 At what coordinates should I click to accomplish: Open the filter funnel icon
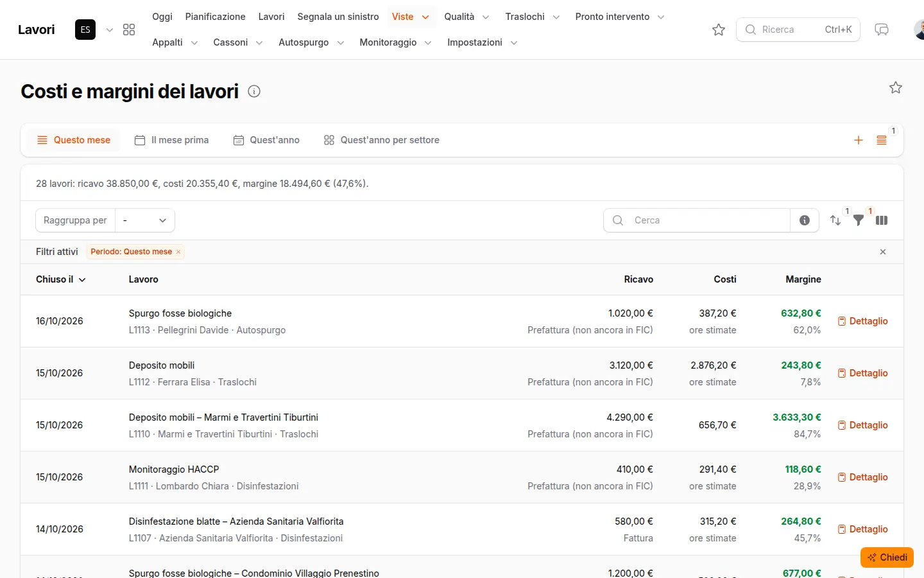coord(859,220)
